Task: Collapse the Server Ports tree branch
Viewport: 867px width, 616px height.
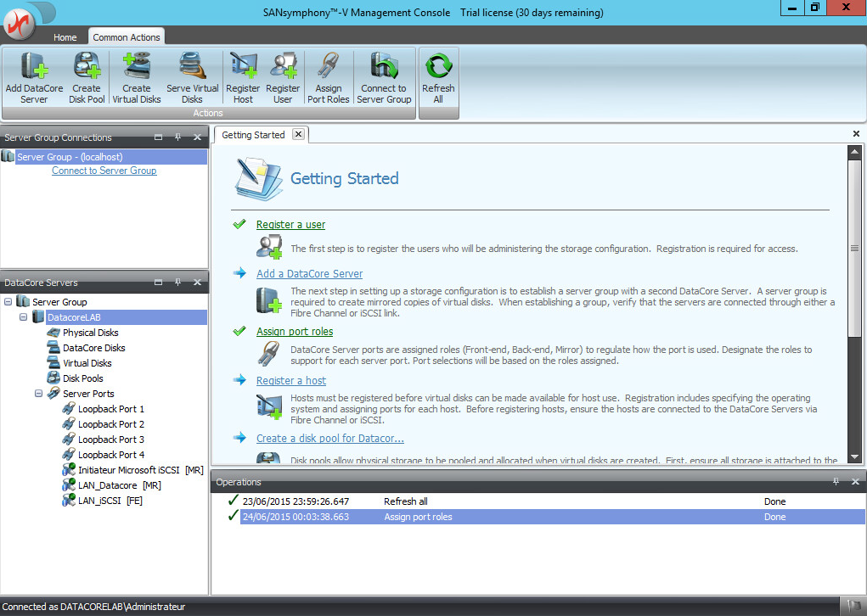Action: coord(39,394)
